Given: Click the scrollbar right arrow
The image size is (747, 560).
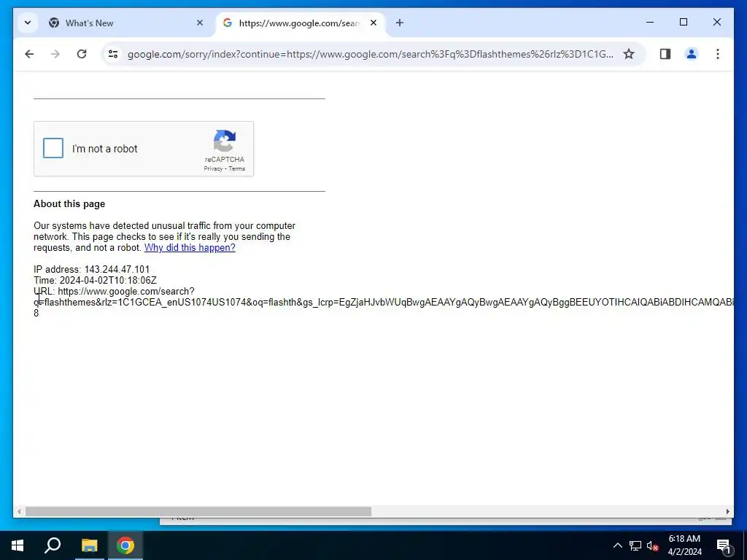Looking at the screenshot, I should click(728, 511).
